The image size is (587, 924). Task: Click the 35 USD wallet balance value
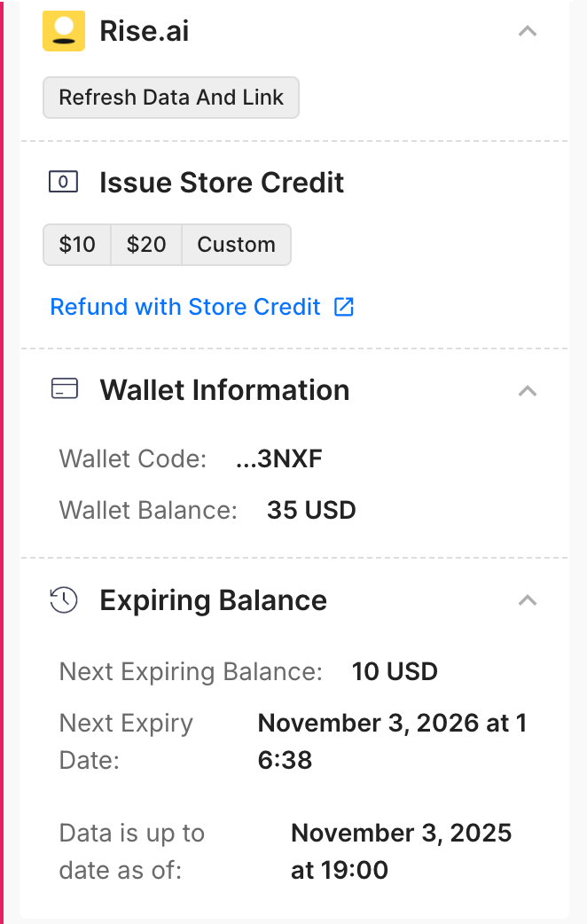pyautogui.click(x=311, y=511)
